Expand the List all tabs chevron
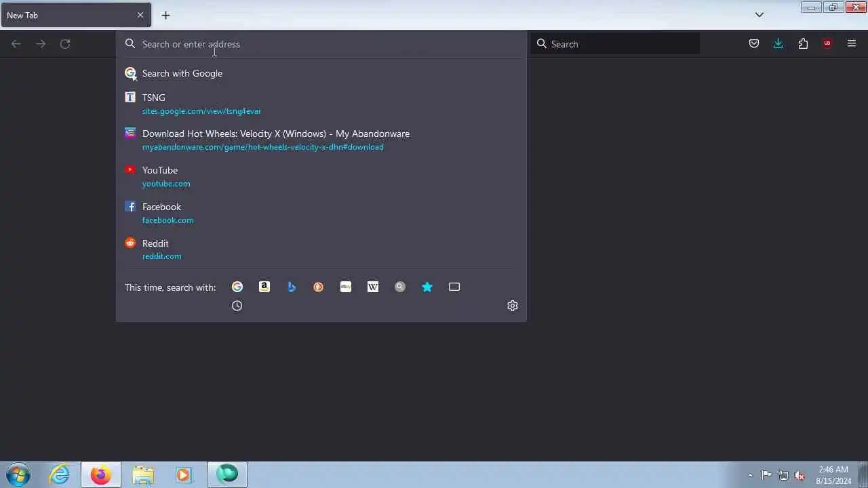 click(759, 15)
